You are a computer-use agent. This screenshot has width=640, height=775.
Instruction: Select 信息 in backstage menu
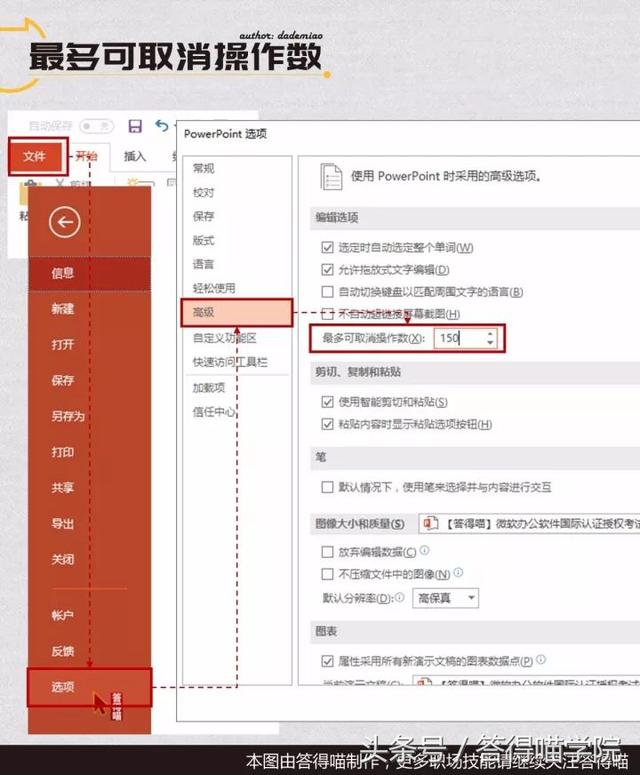[89, 273]
